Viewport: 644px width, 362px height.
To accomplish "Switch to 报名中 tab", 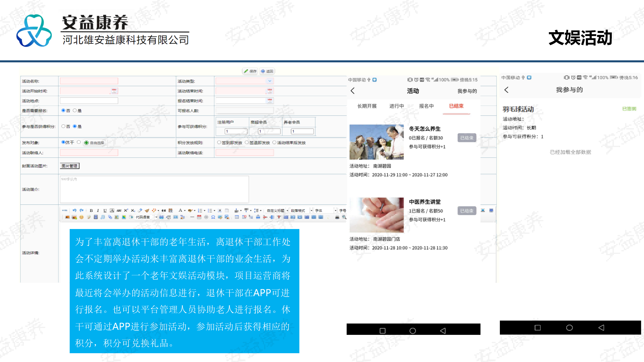I will coord(426,106).
